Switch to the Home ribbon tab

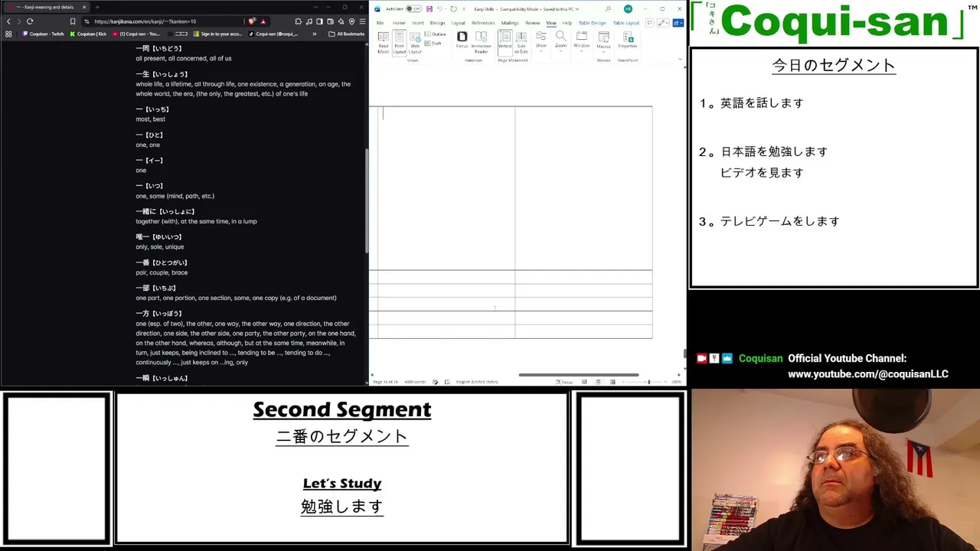point(399,23)
